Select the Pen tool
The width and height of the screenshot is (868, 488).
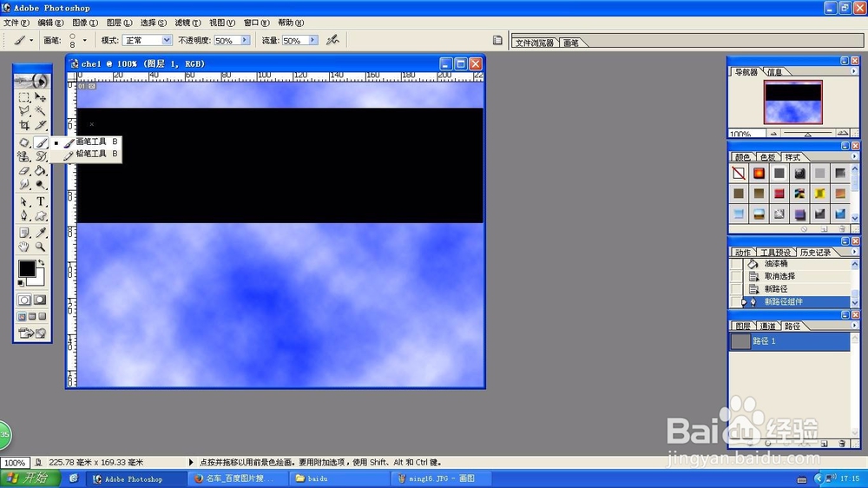pyautogui.click(x=23, y=216)
